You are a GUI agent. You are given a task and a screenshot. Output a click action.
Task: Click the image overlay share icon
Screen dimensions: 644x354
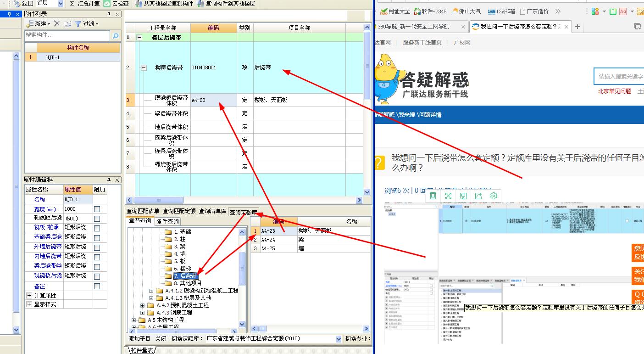pyautogui.click(x=478, y=196)
